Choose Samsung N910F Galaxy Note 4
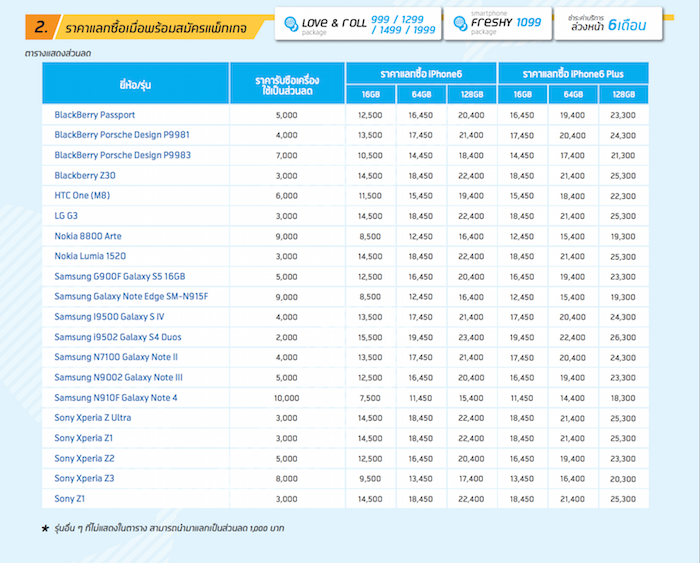Screen dimensions: 700x563 [x=116, y=397]
